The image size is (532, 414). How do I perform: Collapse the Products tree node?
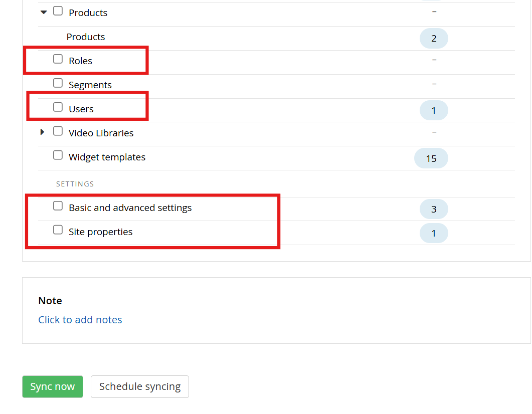[x=44, y=13]
